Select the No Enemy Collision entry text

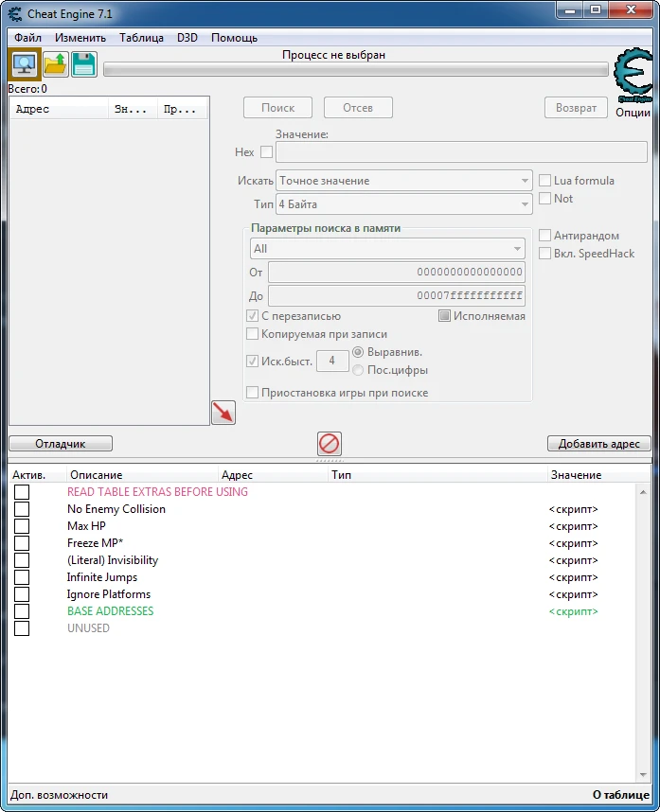[116, 509]
